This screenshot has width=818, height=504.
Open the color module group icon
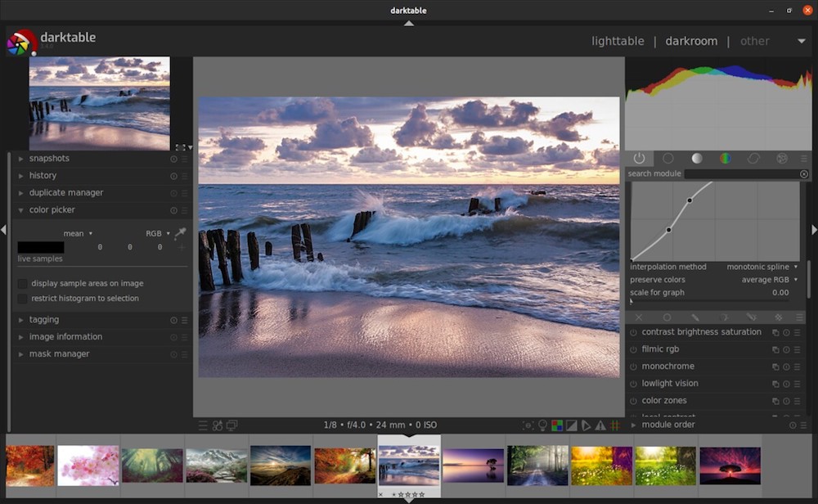[725, 158]
